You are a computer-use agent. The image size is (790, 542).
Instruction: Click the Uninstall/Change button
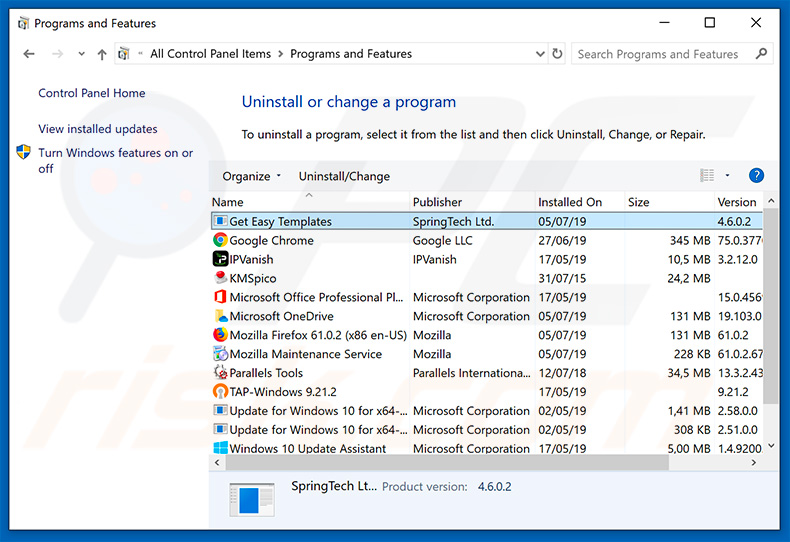[x=344, y=176]
